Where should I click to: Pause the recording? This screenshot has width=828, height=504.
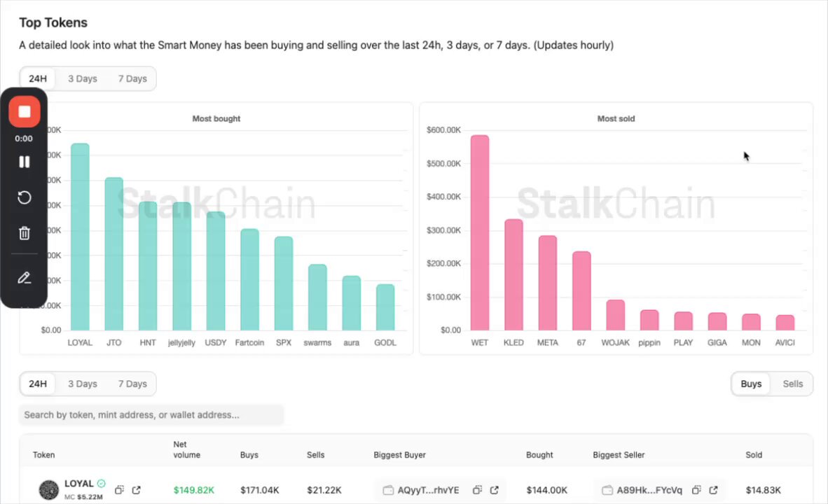[x=25, y=162]
